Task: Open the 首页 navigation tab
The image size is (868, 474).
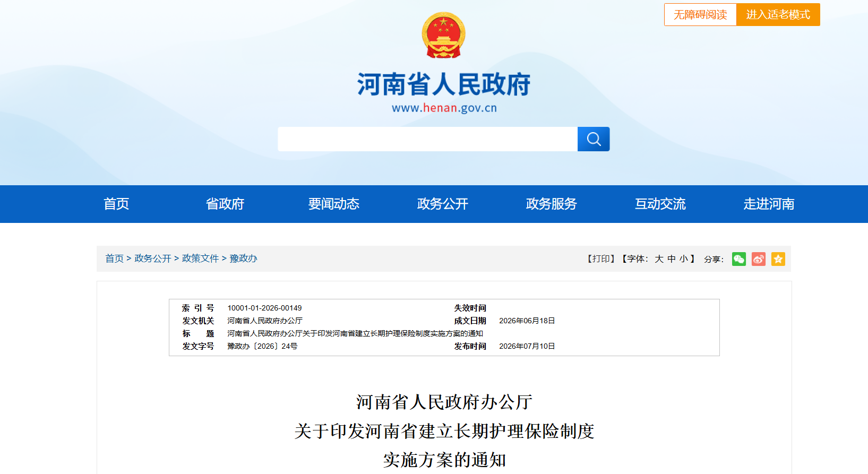Action: point(116,204)
